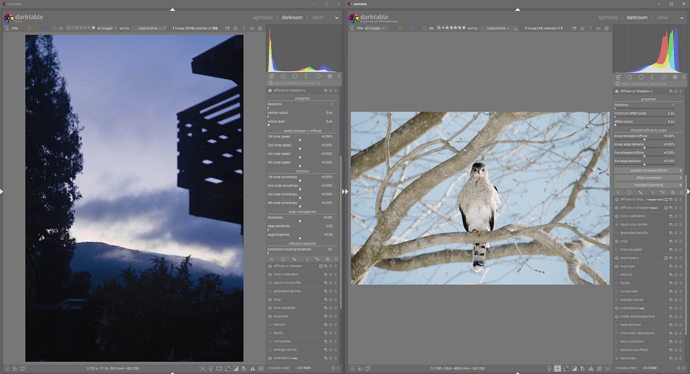Open darkroom view tab in left window
Screen dimensions: 690x374
pyautogui.click(x=292, y=18)
